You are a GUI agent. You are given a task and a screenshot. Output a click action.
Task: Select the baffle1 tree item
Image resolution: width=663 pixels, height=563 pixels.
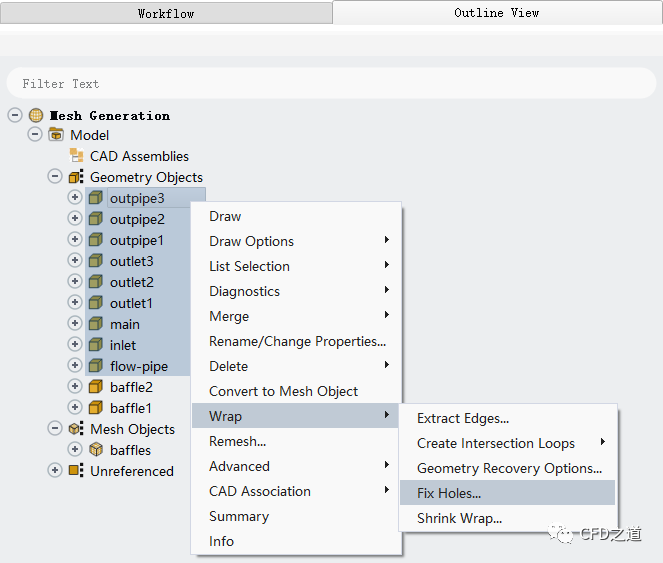[131, 408]
